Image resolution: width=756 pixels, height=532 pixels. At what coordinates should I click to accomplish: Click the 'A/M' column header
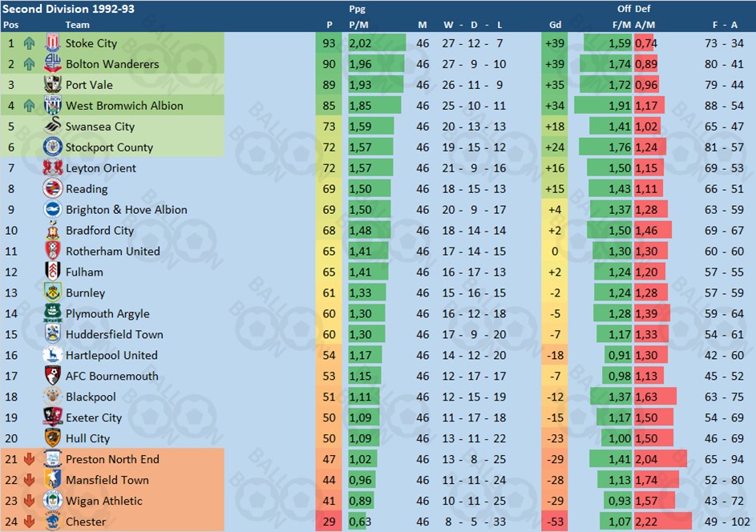pyautogui.click(x=645, y=25)
